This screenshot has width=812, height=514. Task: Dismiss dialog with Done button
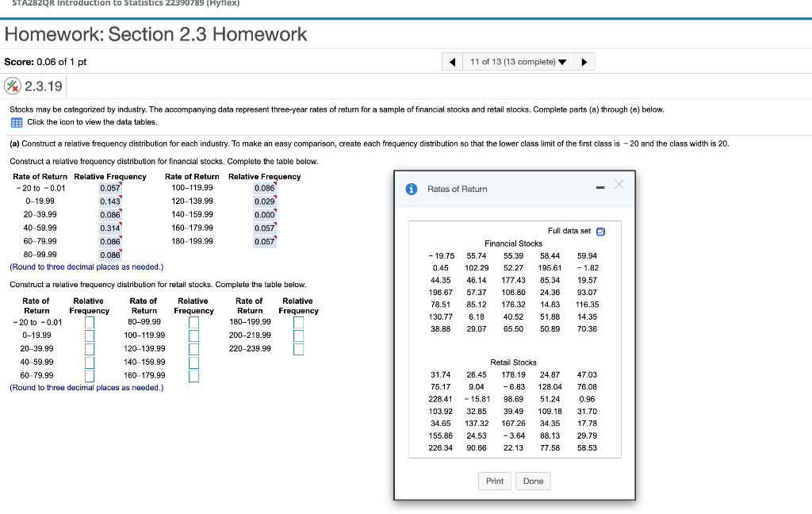tap(533, 481)
